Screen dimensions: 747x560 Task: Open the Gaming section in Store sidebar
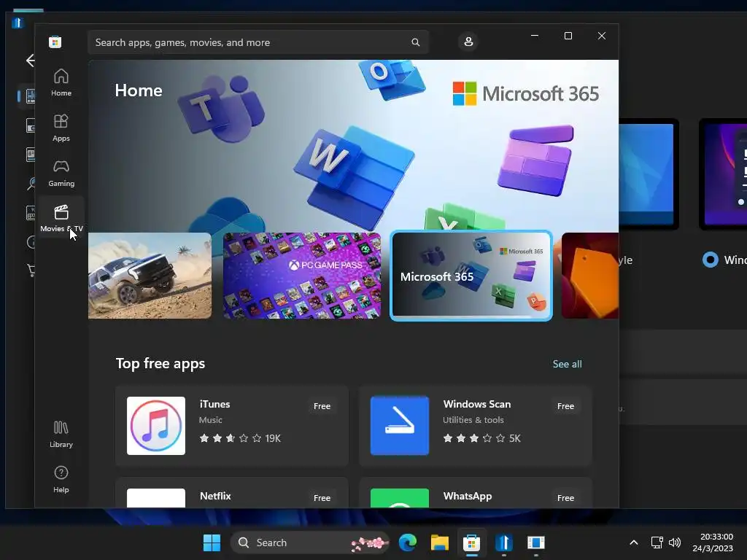click(x=61, y=174)
